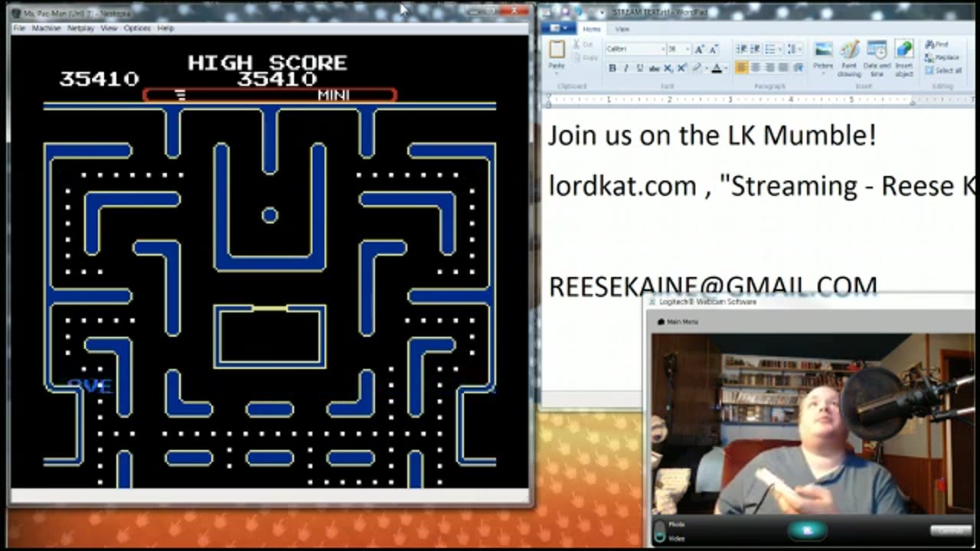Click the Nestopia title bar icon

17,13
